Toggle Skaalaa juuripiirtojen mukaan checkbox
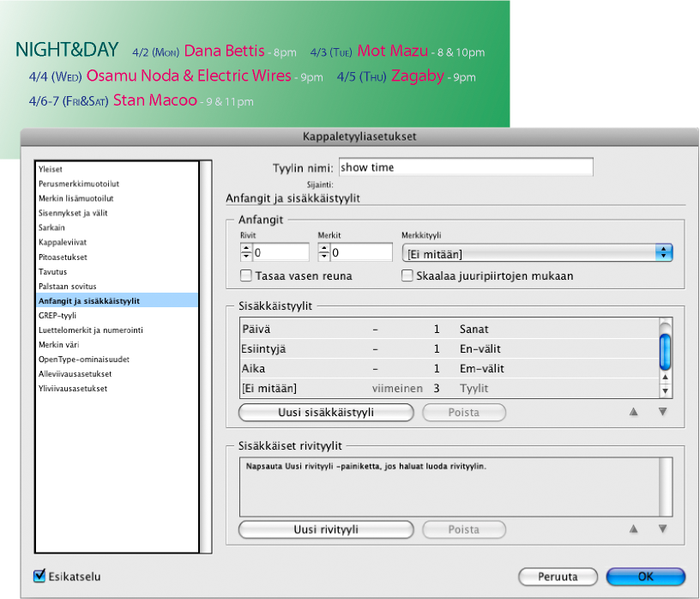Screen dimensions: 700x599 [407, 276]
